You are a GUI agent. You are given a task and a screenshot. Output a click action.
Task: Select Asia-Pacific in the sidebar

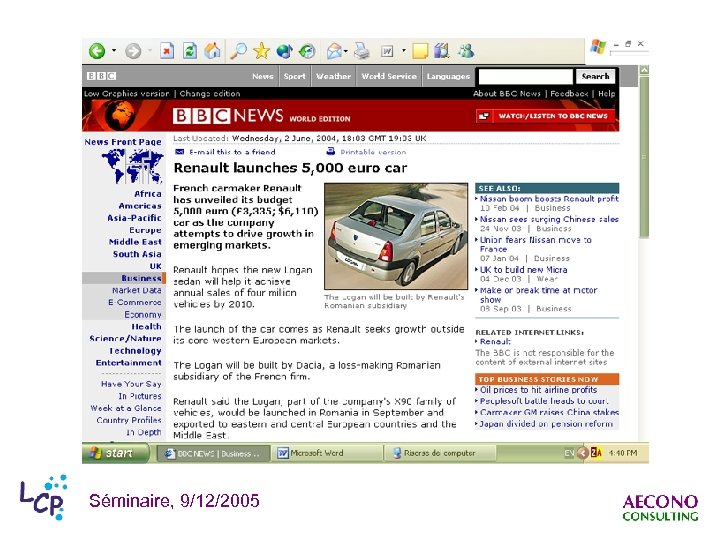coord(135,218)
